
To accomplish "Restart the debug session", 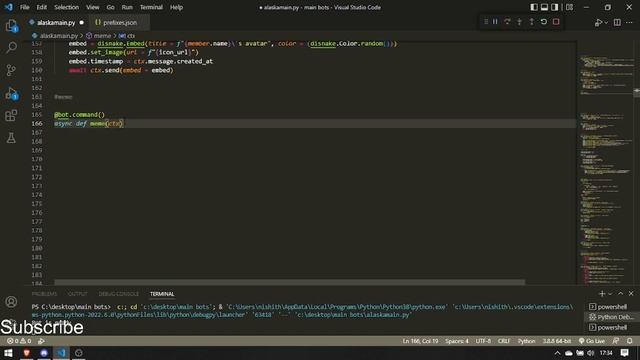I will pyautogui.click(x=544, y=22).
